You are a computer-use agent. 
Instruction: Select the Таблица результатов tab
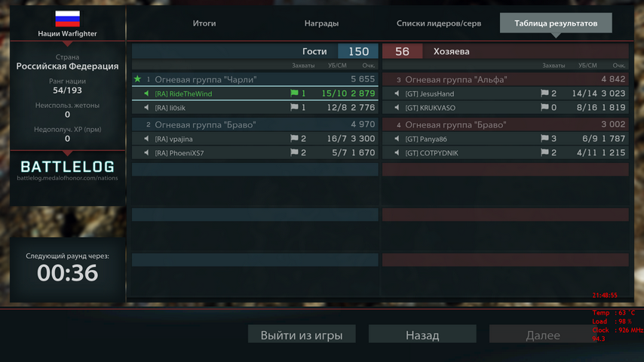tap(556, 23)
